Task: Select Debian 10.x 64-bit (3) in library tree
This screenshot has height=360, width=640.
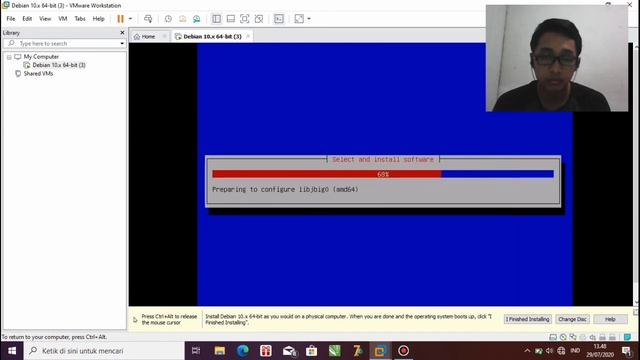Action: click(x=59, y=65)
